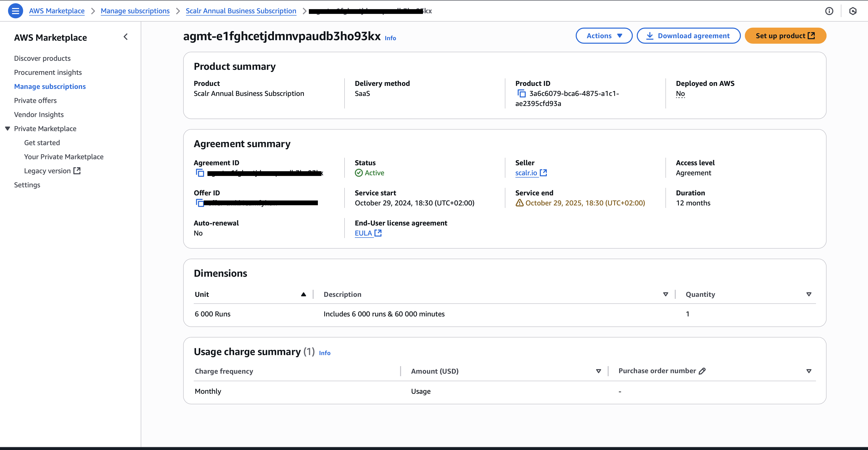The height and width of the screenshot is (450, 868).
Task: Copy the Offer ID using copy icon
Action: tap(200, 203)
